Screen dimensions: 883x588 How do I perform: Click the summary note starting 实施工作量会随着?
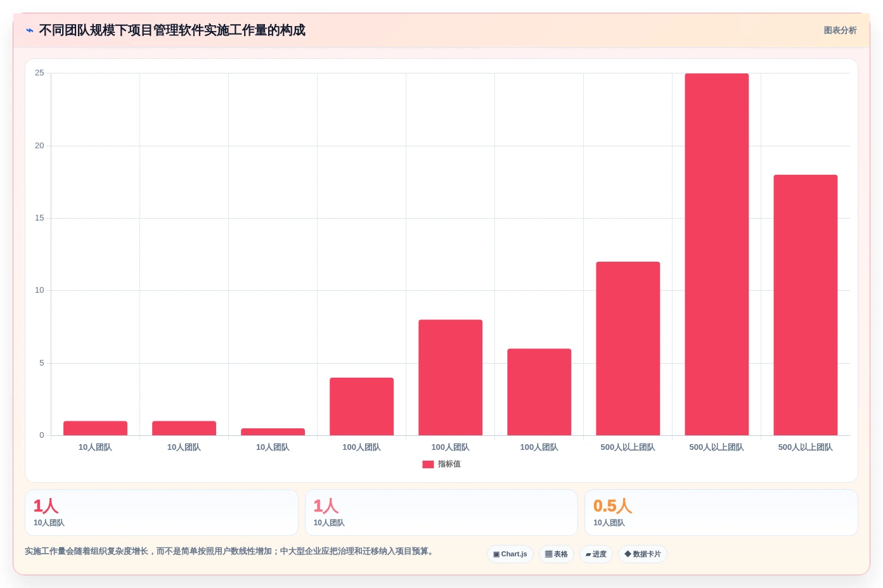click(231, 551)
